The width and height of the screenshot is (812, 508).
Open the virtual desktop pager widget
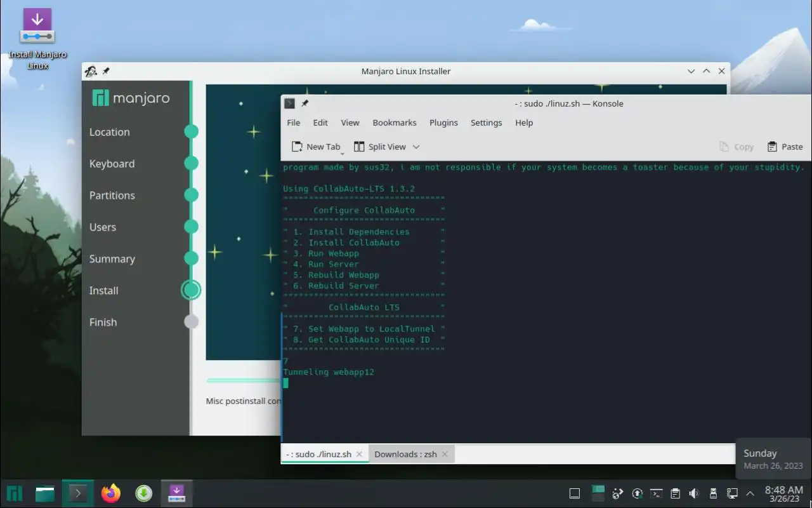[x=598, y=493]
